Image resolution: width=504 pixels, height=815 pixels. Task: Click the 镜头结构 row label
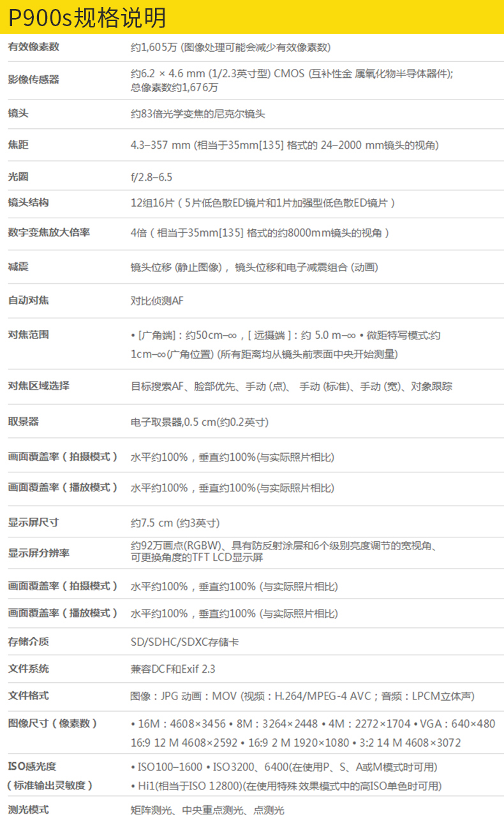click(x=28, y=202)
